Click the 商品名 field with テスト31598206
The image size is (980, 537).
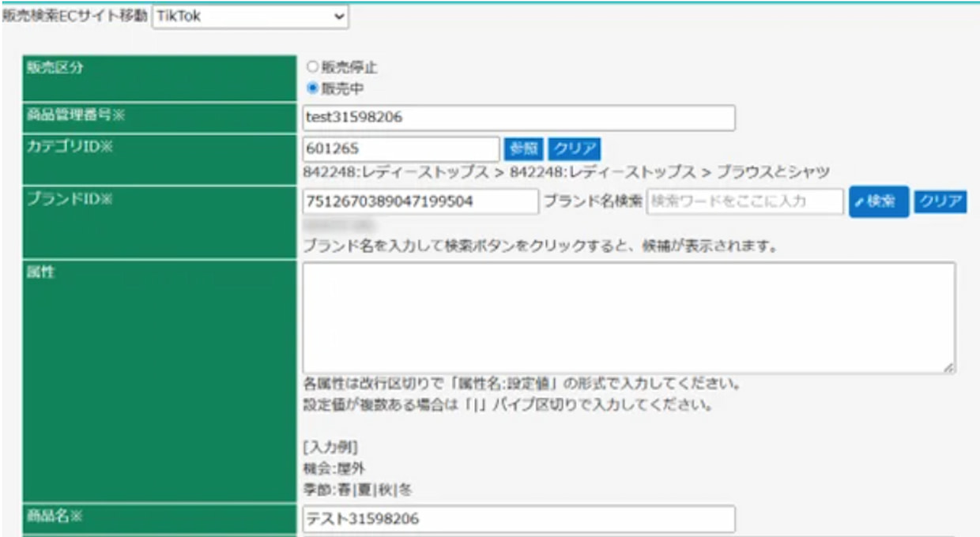[518, 519]
